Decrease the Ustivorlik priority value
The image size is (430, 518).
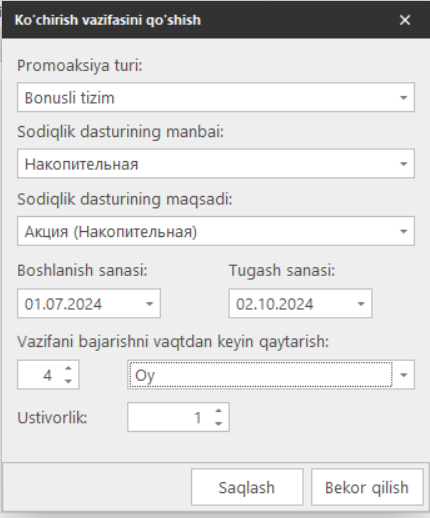coord(218,424)
